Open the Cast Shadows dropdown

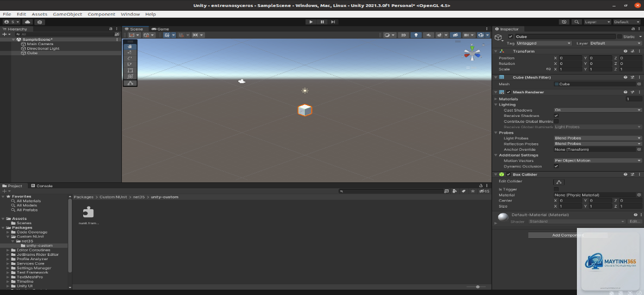click(x=598, y=110)
